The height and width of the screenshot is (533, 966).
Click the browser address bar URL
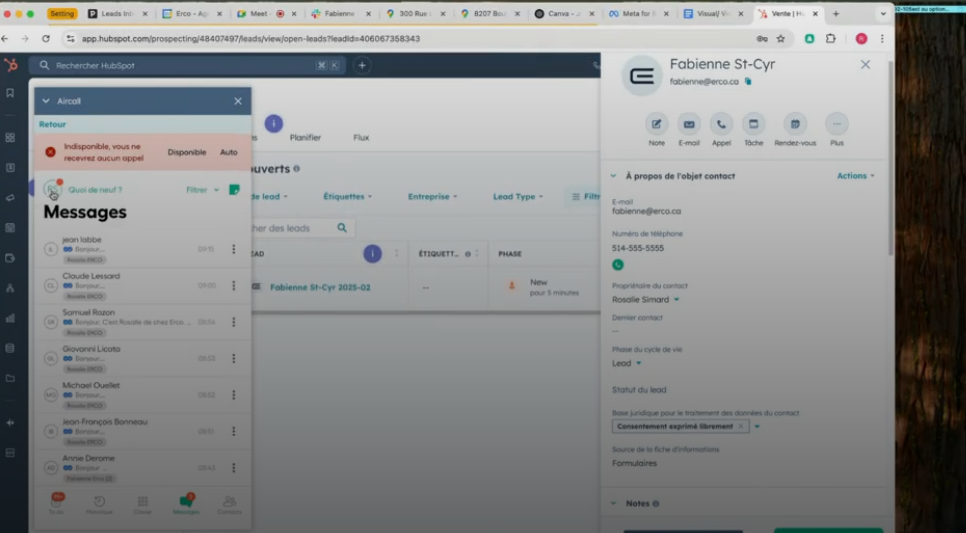[x=251, y=39]
